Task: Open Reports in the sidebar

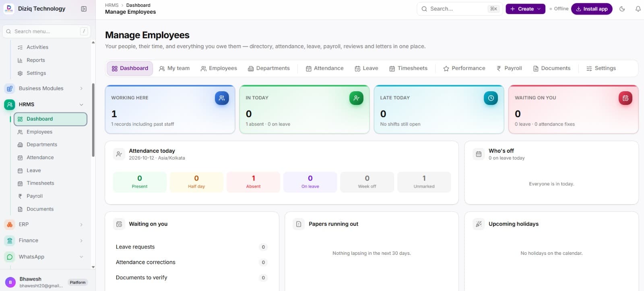Action: [50, 60]
